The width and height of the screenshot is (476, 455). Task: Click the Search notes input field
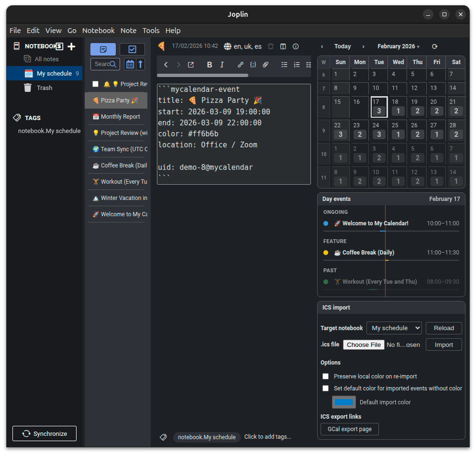pyautogui.click(x=105, y=64)
